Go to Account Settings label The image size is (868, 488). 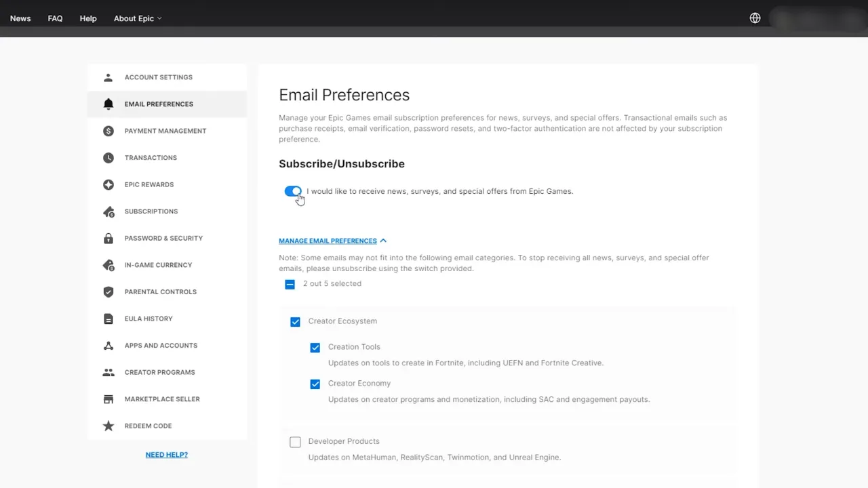click(159, 77)
